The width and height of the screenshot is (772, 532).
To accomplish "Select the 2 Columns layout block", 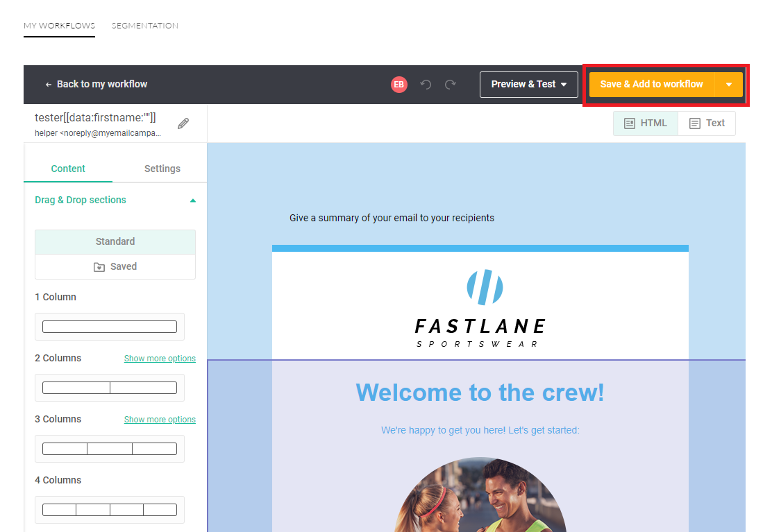I will [x=109, y=388].
